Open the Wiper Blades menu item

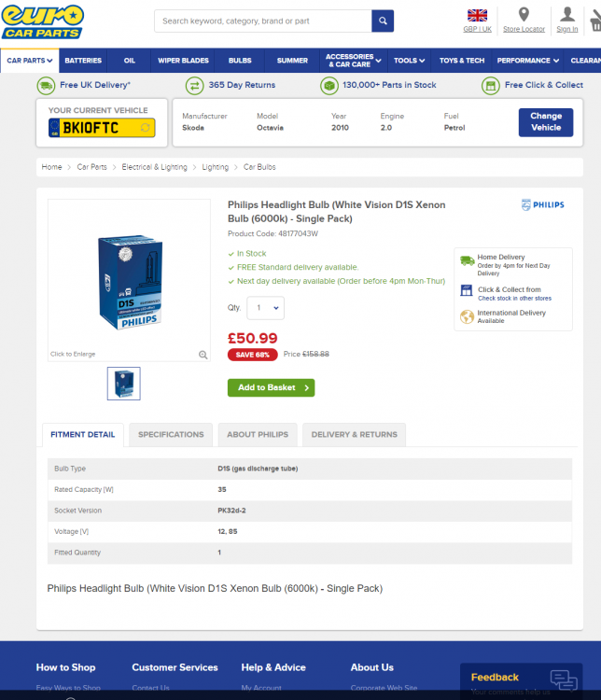(183, 61)
